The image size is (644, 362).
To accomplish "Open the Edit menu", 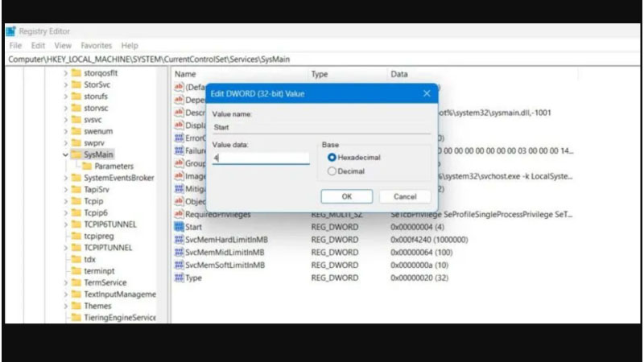I will click(x=38, y=46).
